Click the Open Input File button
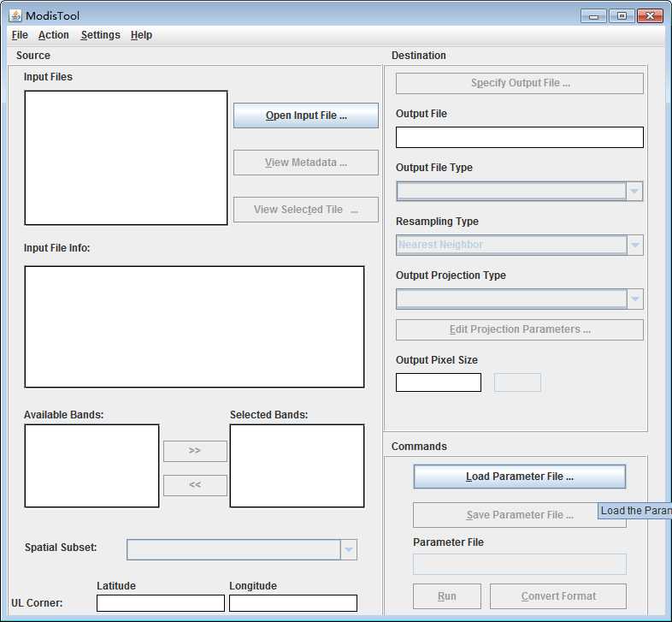Viewport: 672px width, 622px height. click(x=306, y=116)
